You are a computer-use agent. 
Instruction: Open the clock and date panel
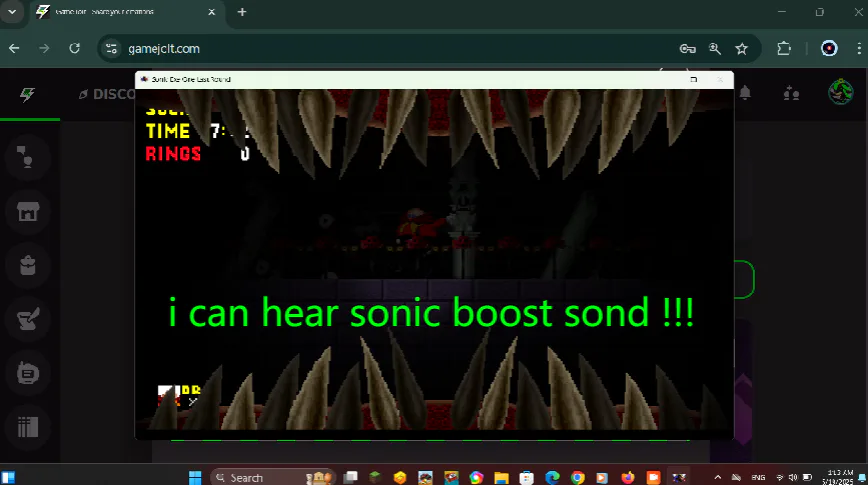[840, 477]
